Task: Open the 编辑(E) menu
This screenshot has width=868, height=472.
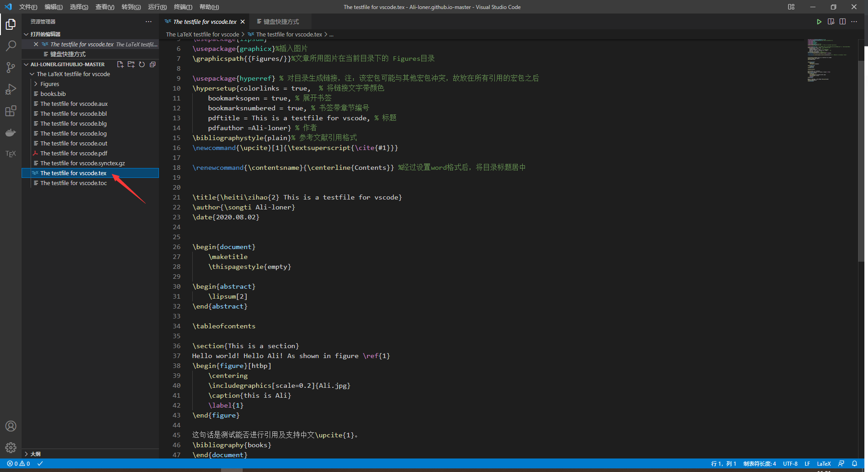Action: tap(54, 7)
